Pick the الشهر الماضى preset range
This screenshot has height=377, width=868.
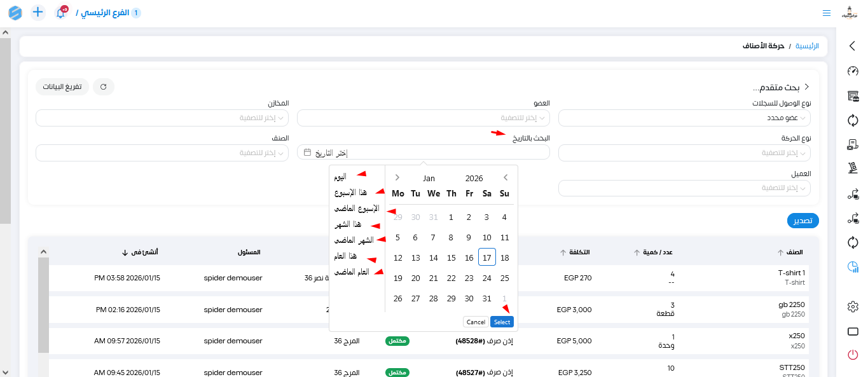point(354,240)
